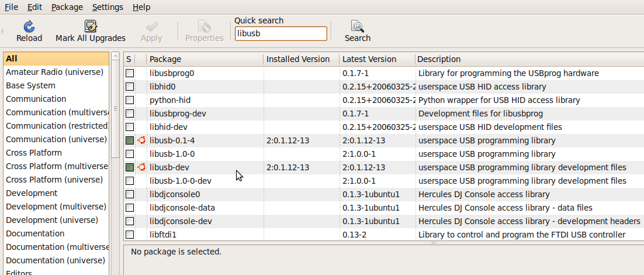Sort by the Installed Version column header
The image size is (644, 275).
(x=302, y=59)
